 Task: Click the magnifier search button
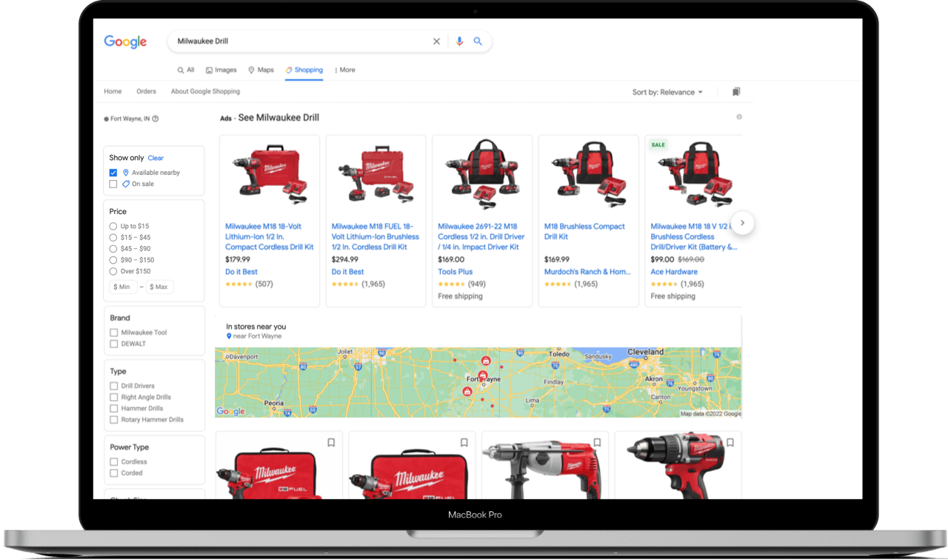[x=478, y=41]
